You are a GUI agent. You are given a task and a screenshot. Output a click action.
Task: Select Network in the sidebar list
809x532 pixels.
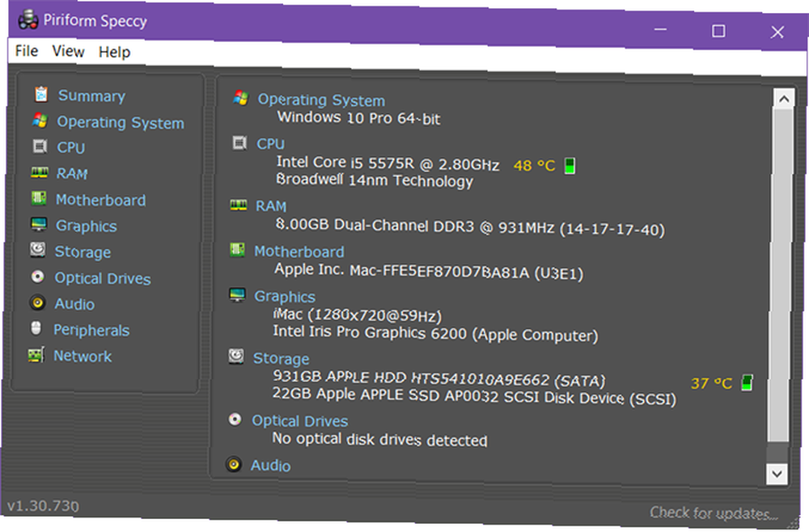pos(83,357)
